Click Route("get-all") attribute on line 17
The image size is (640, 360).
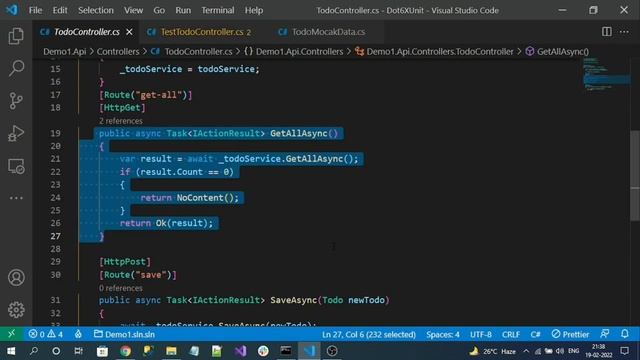pyautogui.click(x=146, y=95)
